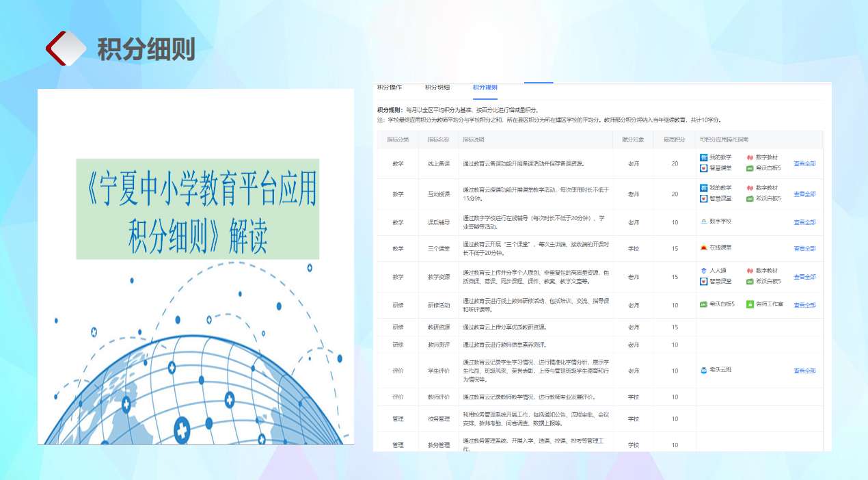Select the 积分规则 tab

[x=485, y=88]
